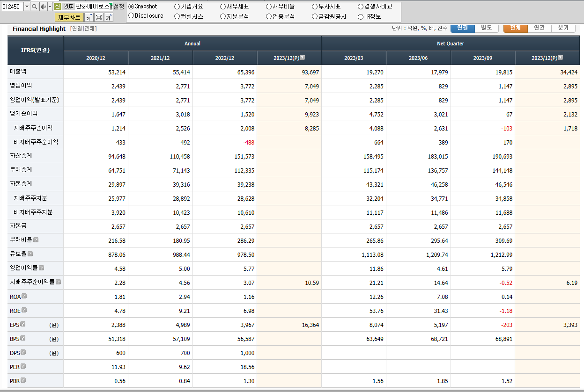This screenshot has width=584, height=392.
Task: Click the help icon beside PER
Action: pos(23,366)
